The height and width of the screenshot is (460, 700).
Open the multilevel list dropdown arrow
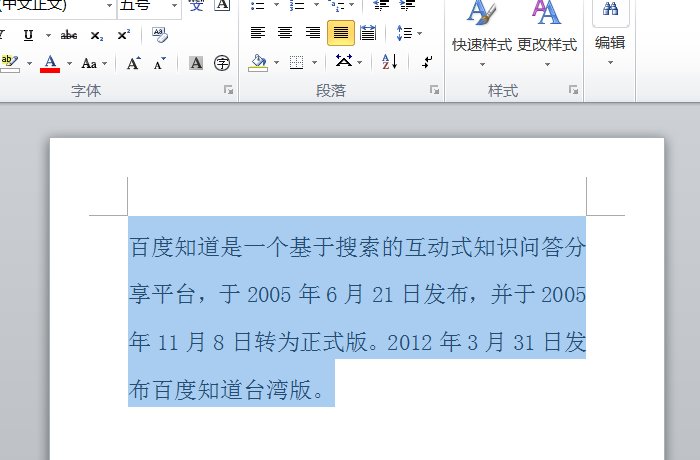(351, 5)
